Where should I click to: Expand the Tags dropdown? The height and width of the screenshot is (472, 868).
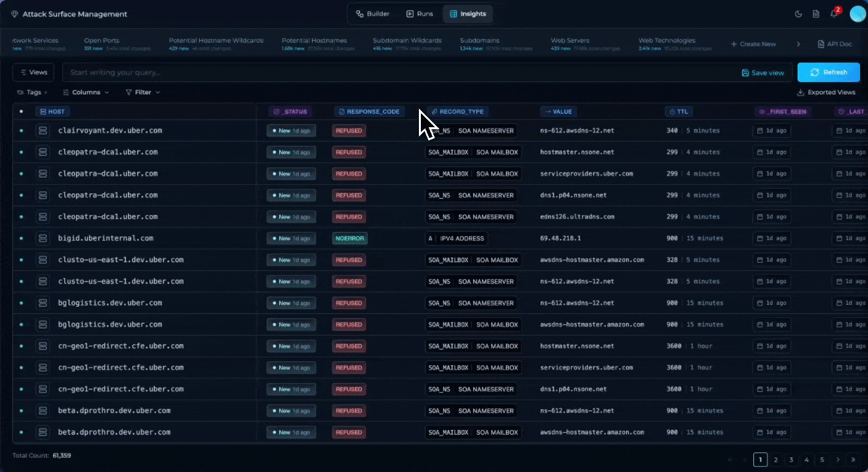(33, 92)
